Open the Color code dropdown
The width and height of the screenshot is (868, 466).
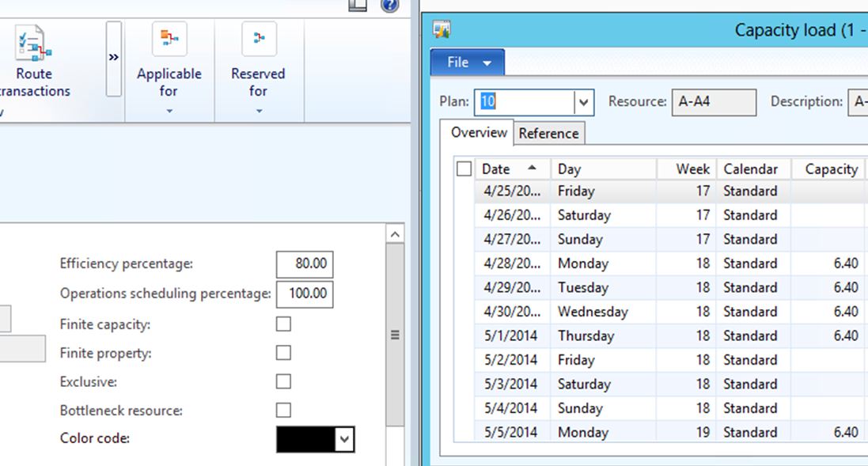coord(344,439)
